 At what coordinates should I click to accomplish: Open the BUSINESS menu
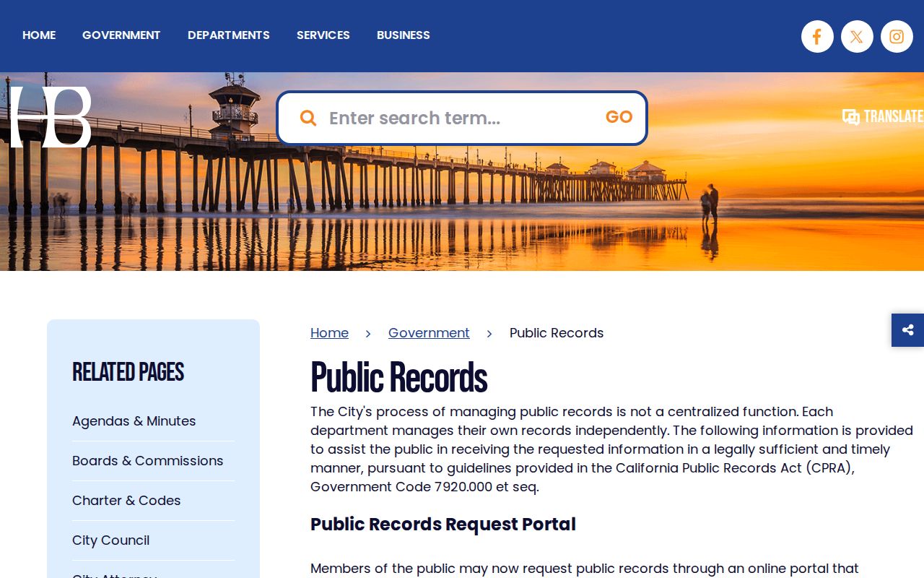pos(404,35)
